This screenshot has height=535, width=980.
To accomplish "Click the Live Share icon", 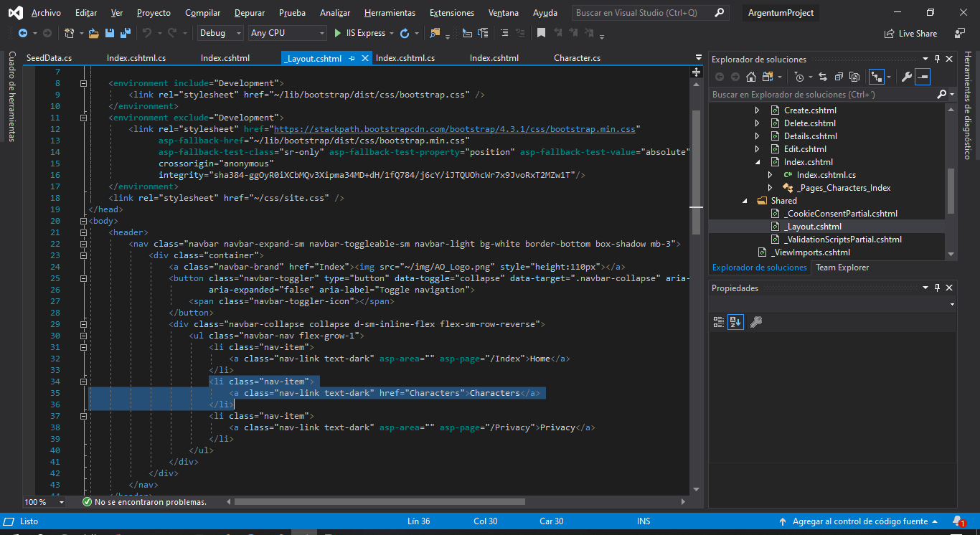I will point(890,33).
